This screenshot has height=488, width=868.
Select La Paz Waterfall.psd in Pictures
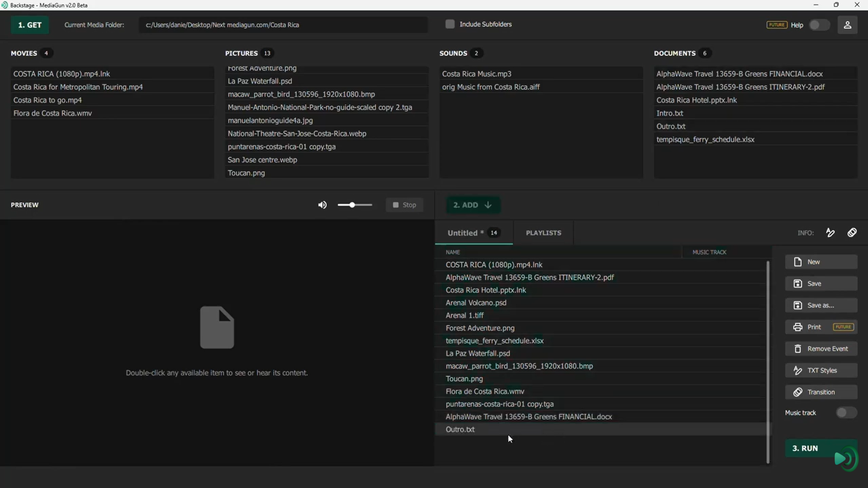[327, 81]
